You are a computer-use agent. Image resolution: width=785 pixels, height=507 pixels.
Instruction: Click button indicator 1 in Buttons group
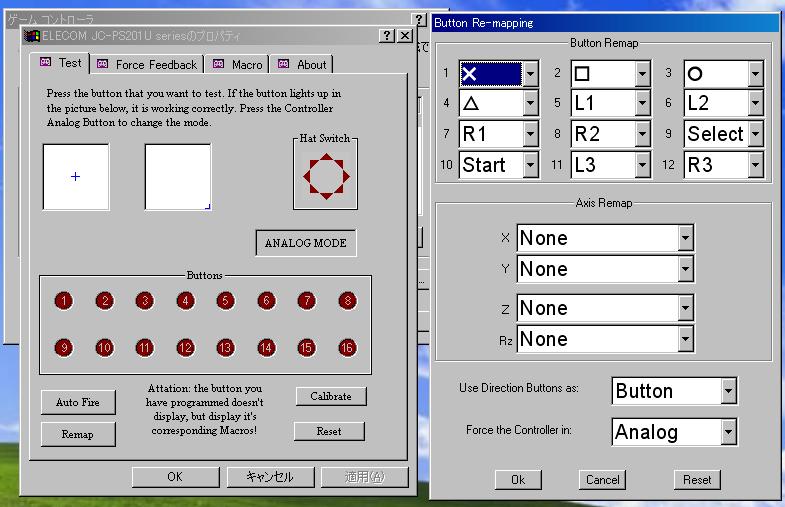(64, 301)
